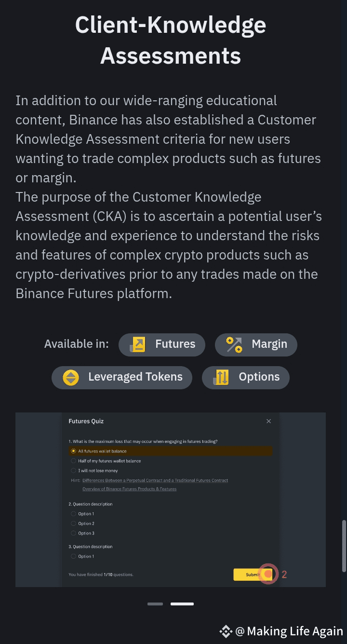This screenshot has width=347, height=644.
Task: Select Option 1 under question 2
Action: pos(82,514)
